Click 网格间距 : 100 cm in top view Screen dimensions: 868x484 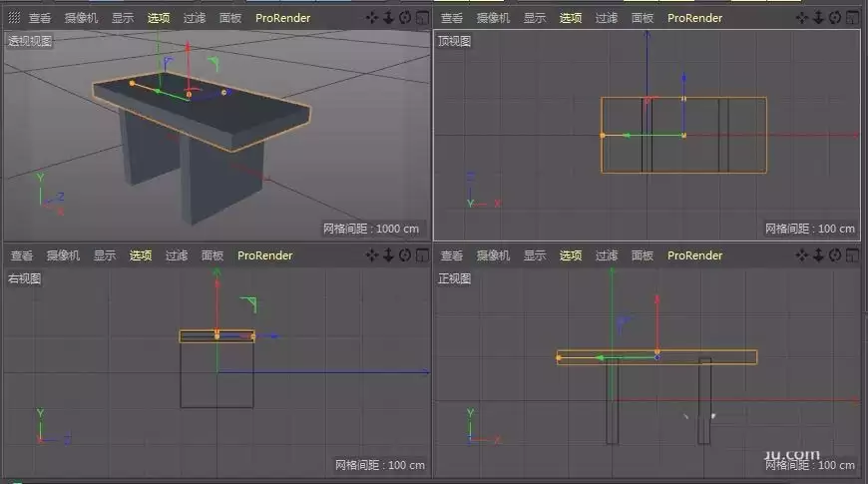click(x=810, y=229)
